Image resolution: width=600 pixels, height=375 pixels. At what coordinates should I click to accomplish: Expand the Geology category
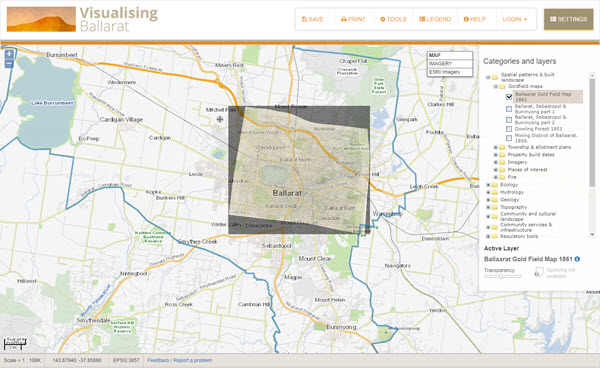point(488,200)
